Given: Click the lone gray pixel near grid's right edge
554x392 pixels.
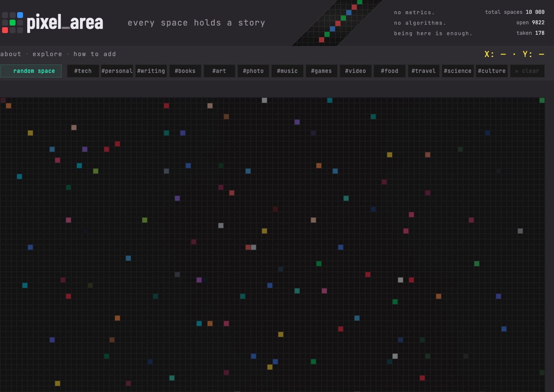Looking at the screenshot, I should 520,231.
